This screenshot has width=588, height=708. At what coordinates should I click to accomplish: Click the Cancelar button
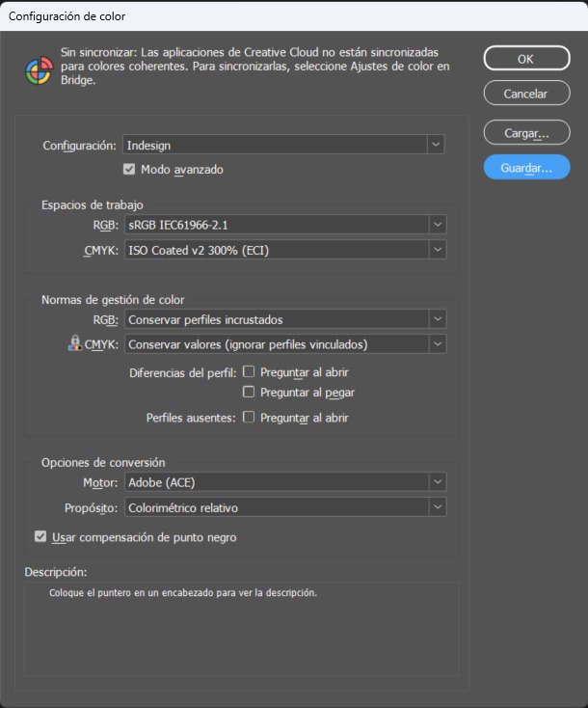coord(525,94)
